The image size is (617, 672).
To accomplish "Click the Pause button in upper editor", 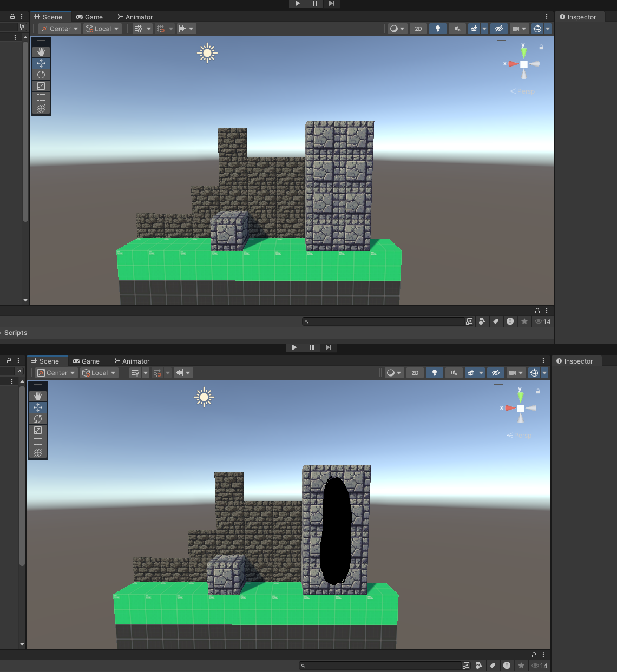I will [315, 3].
